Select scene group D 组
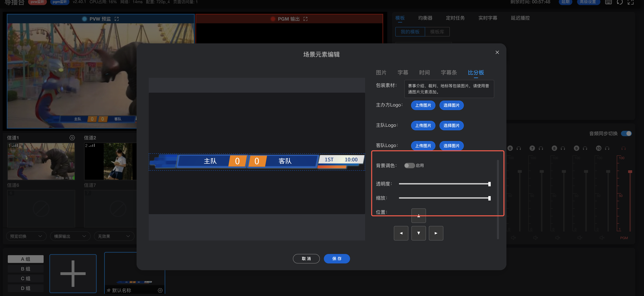 pos(26,288)
